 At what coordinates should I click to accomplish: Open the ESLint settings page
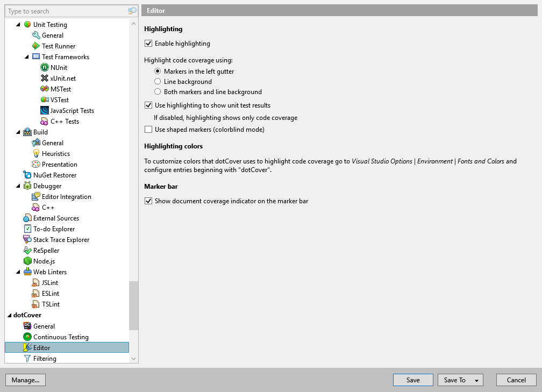tap(51, 294)
